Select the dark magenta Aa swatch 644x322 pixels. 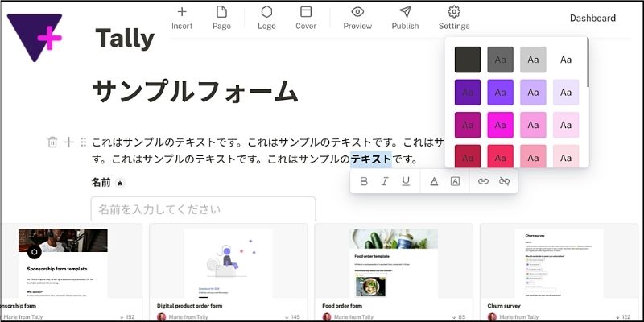[x=468, y=125]
